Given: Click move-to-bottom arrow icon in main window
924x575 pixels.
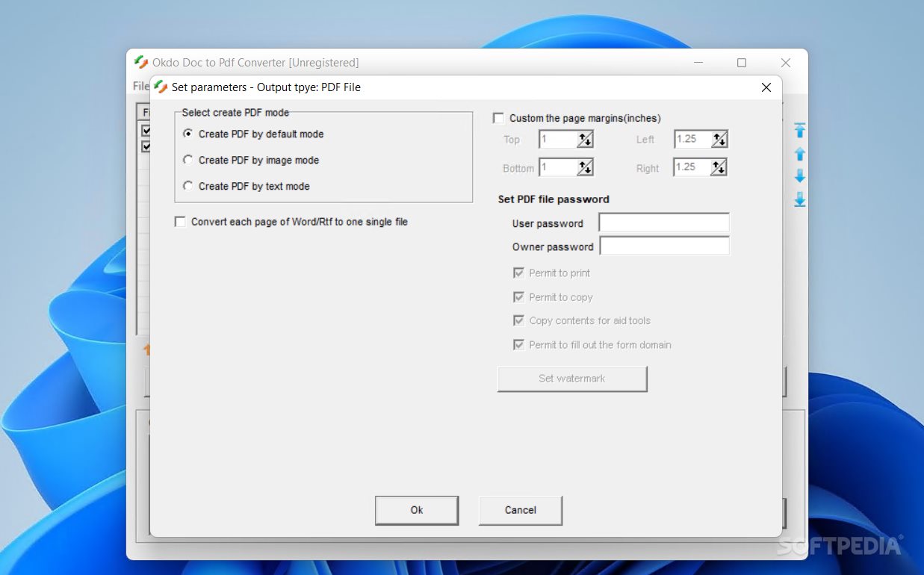Looking at the screenshot, I should [x=799, y=199].
